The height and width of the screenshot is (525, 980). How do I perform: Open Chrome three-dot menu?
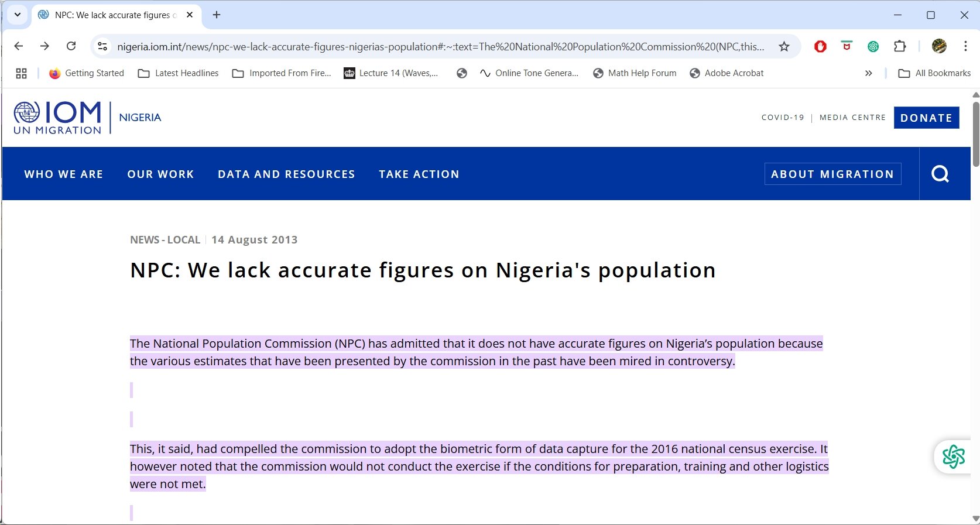[x=965, y=46]
